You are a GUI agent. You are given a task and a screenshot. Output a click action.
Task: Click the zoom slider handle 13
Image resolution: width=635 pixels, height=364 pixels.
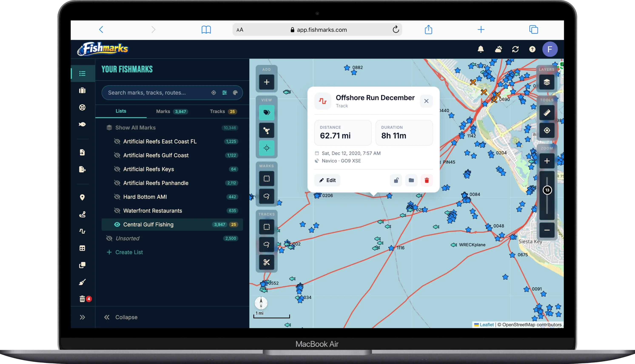(x=547, y=190)
